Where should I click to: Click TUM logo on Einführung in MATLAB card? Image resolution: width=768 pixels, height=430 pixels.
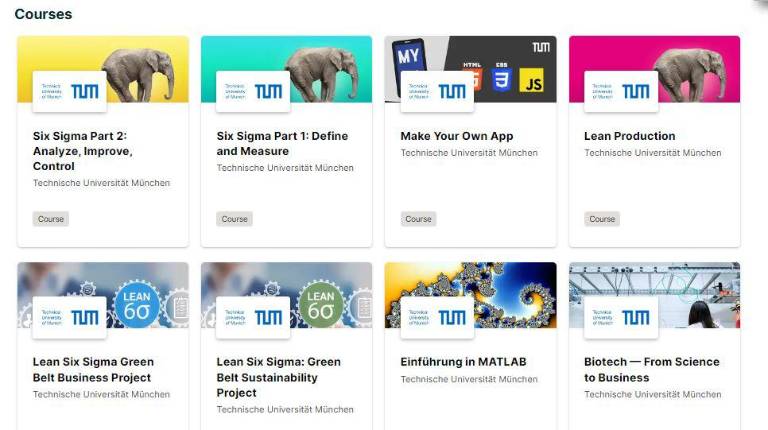point(437,318)
